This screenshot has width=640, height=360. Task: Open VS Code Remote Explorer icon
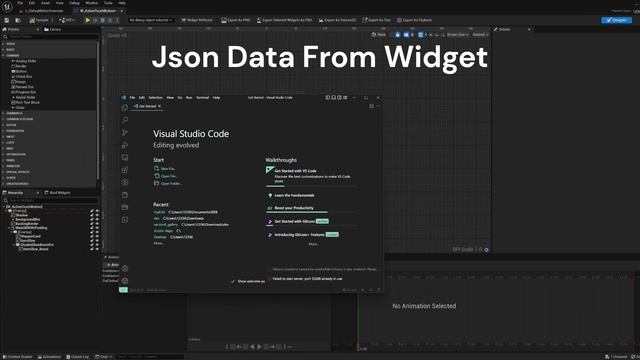125,158
